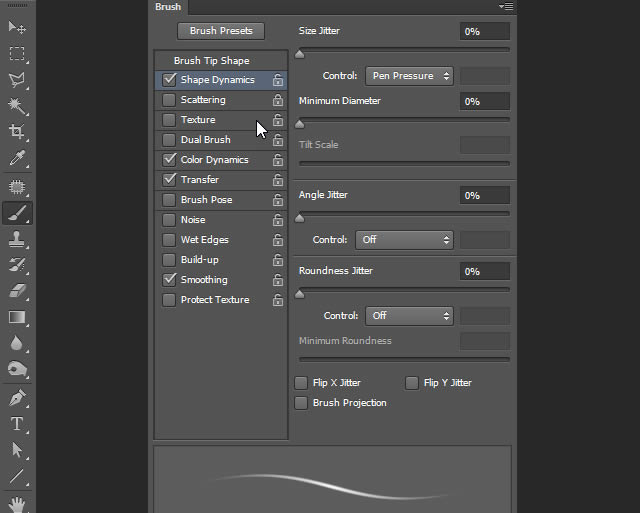Image resolution: width=640 pixels, height=513 pixels.
Task: Select the Clone Stamp tool
Action: click(x=17, y=239)
